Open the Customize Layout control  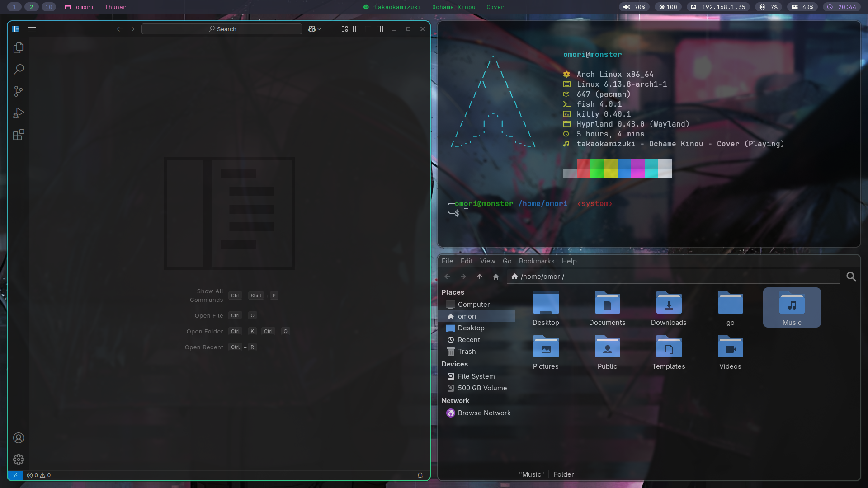point(344,29)
